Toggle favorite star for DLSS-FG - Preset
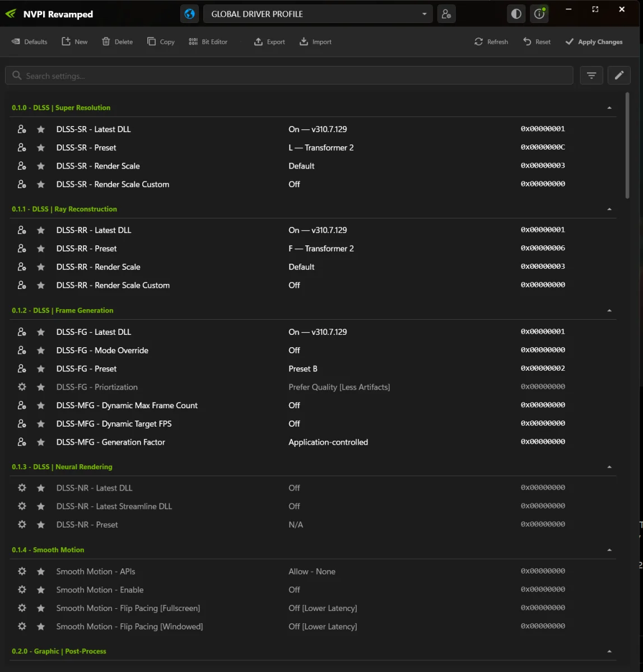Image resolution: width=643 pixels, height=672 pixels. click(41, 369)
